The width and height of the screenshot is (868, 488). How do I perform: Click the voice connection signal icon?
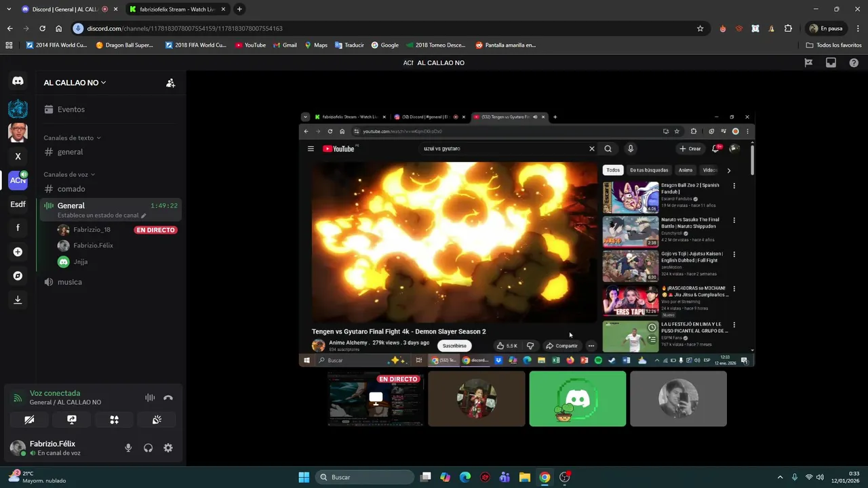click(18, 398)
